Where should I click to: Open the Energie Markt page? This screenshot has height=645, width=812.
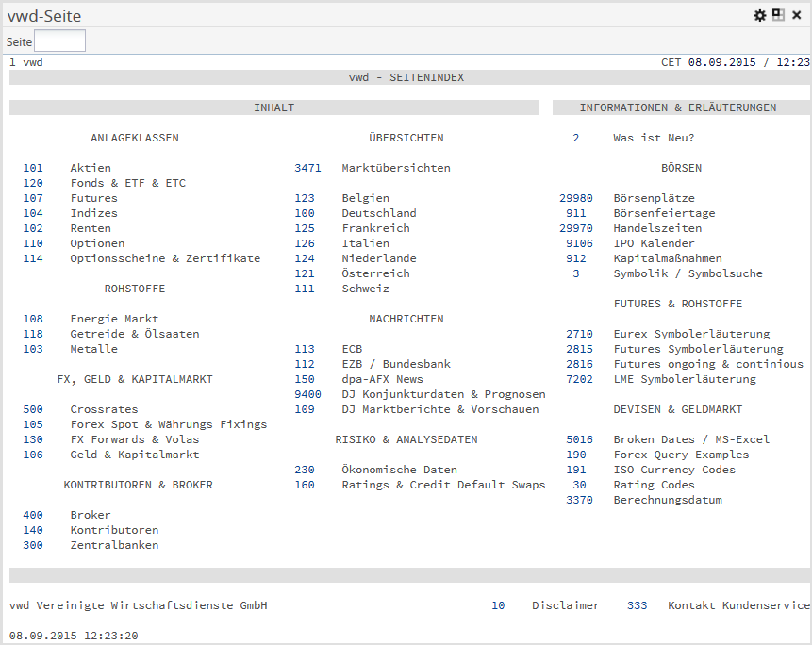(33, 319)
